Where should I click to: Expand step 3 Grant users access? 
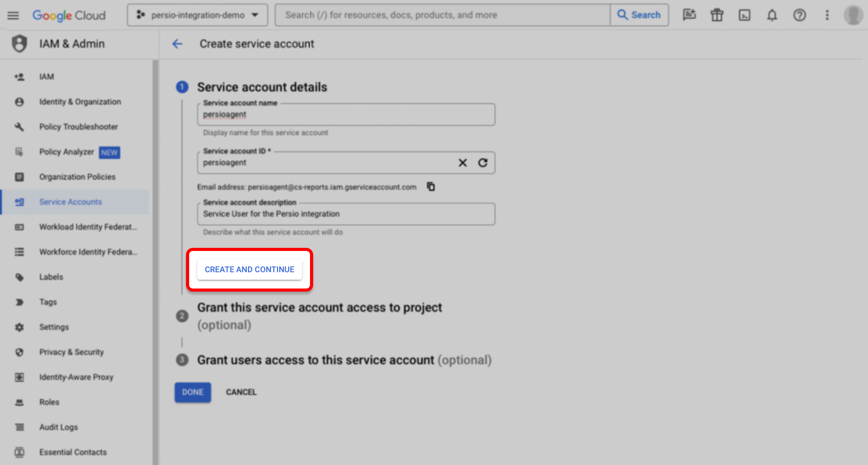point(315,360)
